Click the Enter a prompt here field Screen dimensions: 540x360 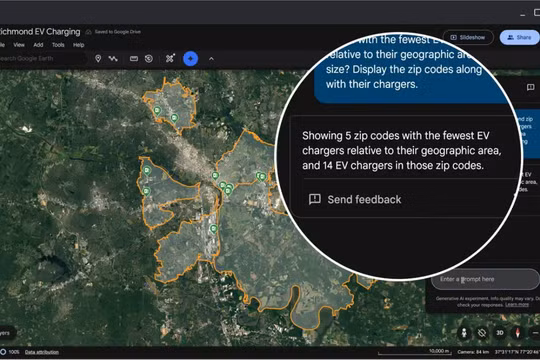tap(485, 279)
